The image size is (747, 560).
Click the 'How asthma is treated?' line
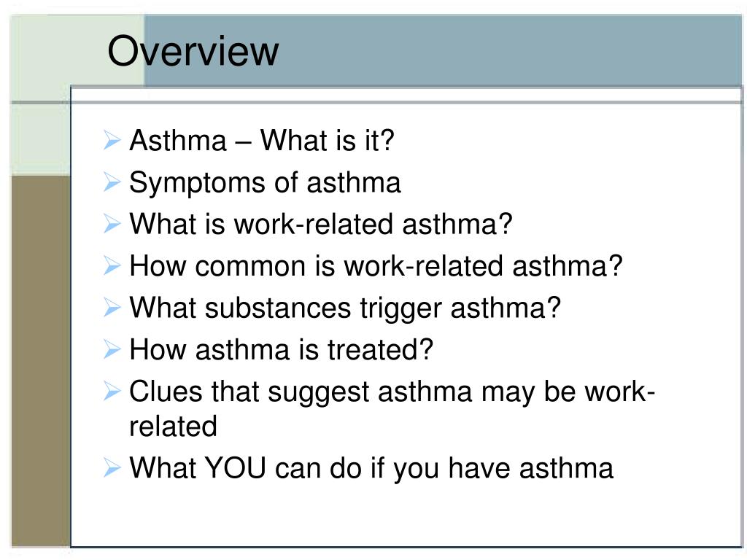(281, 349)
